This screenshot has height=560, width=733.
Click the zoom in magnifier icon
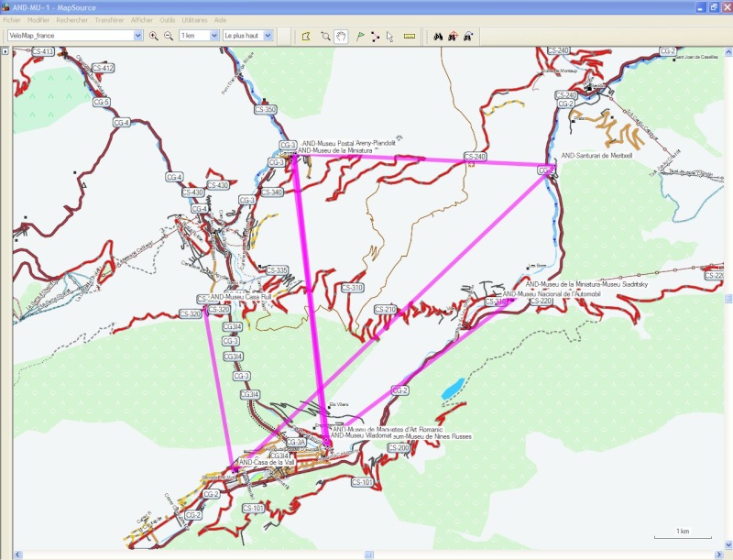pyautogui.click(x=153, y=36)
